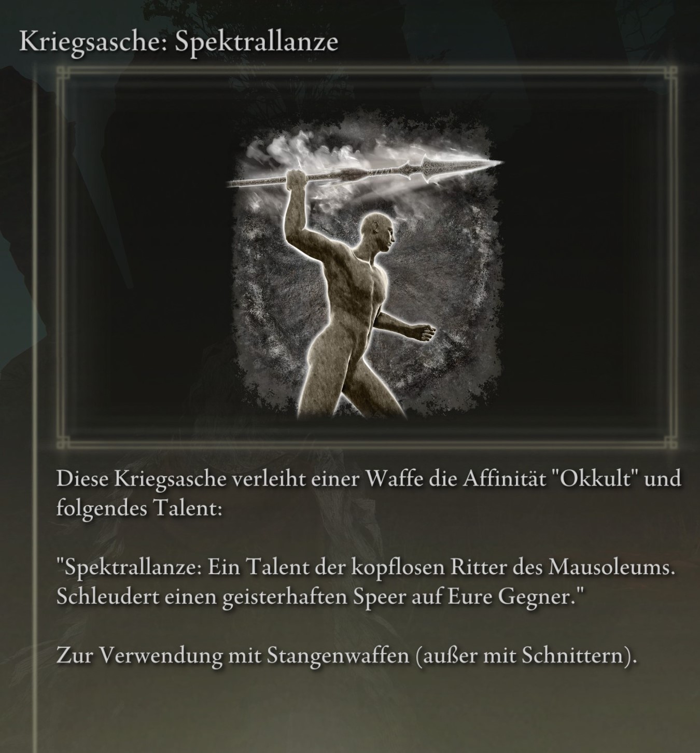Select the Spektrallanze Ash of War artwork

tap(366, 264)
